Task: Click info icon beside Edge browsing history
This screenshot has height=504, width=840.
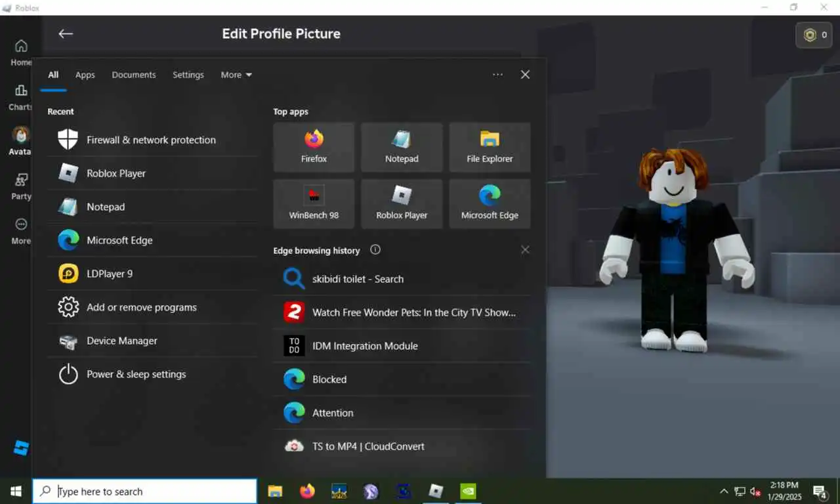Action: [x=375, y=250]
